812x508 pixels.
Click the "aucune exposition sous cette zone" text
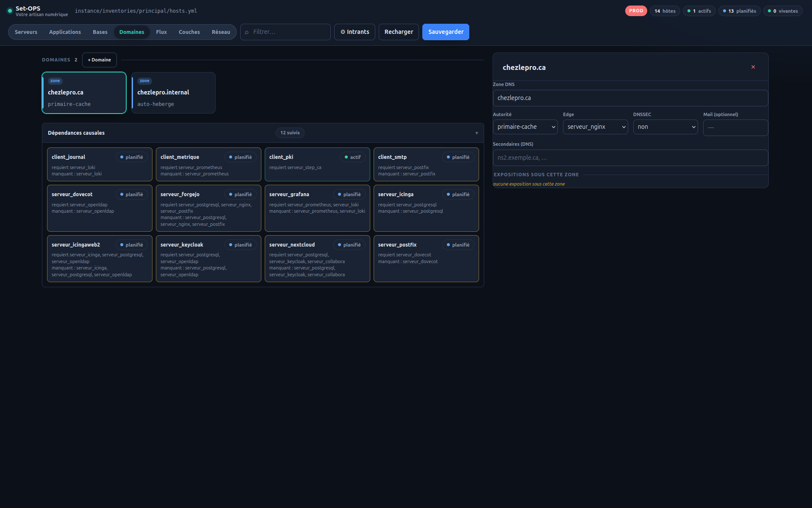pos(529,184)
